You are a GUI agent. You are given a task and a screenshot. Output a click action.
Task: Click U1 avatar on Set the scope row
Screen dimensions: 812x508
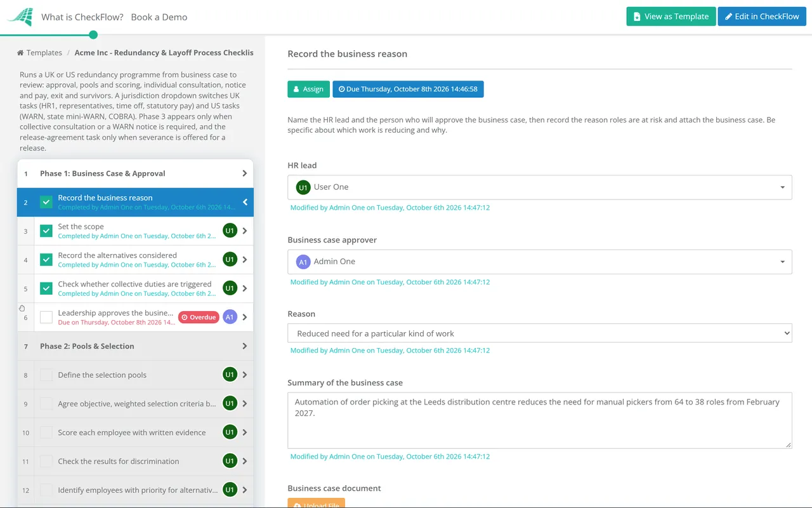tap(230, 231)
